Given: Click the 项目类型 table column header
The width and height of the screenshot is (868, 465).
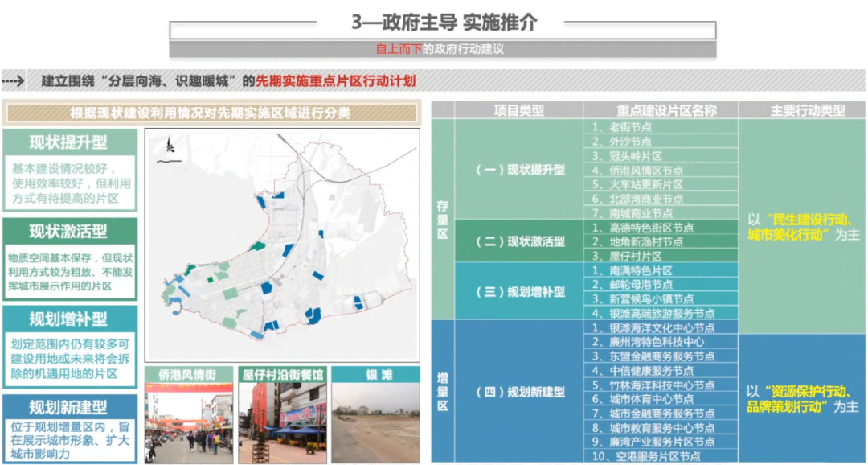Looking at the screenshot, I should (518, 109).
